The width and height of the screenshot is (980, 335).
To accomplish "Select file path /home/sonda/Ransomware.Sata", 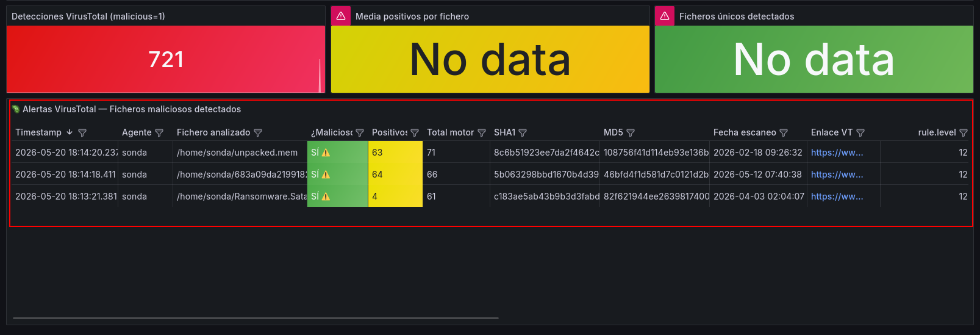I will point(241,196).
